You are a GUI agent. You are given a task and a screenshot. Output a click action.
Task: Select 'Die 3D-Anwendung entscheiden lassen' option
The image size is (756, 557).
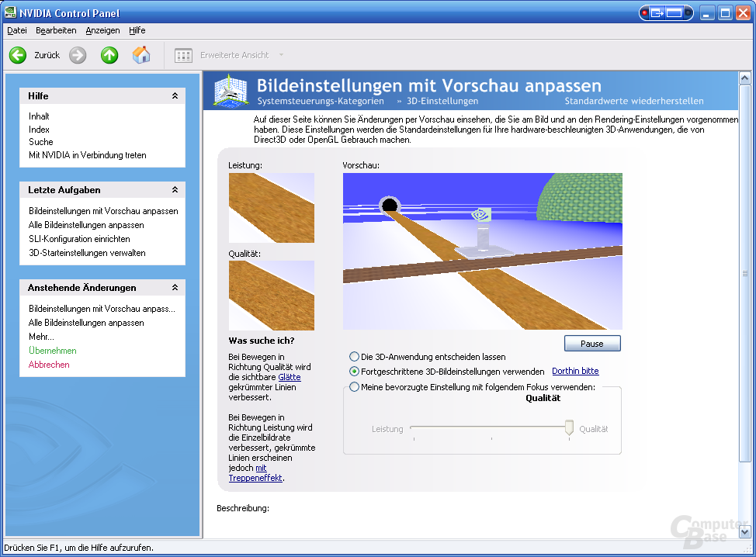pyautogui.click(x=355, y=357)
